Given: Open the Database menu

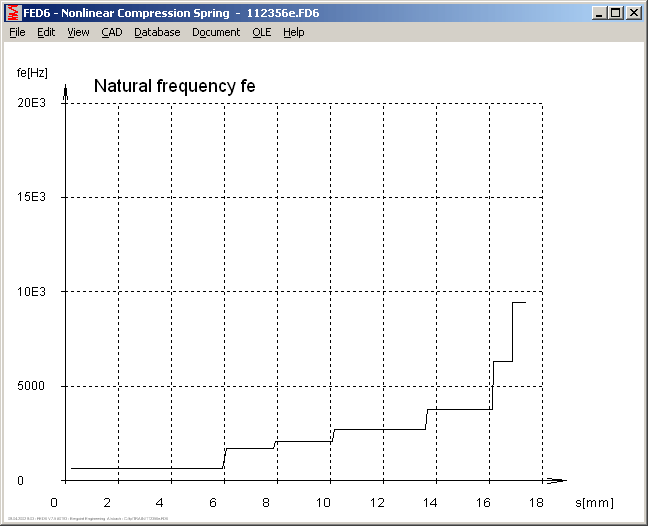Looking at the screenshot, I should 157,32.
